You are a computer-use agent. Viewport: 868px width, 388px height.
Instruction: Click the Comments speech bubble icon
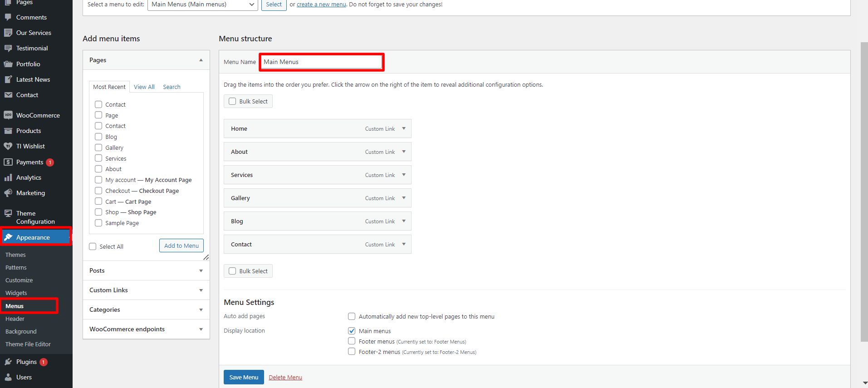click(x=8, y=18)
